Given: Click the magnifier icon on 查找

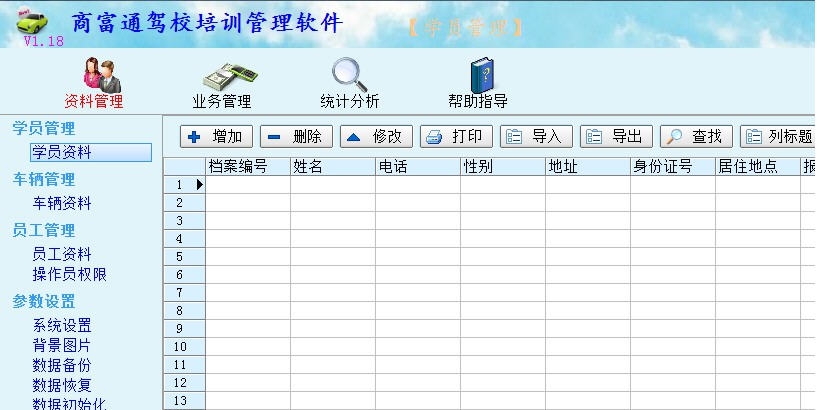Looking at the screenshot, I should 674,136.
